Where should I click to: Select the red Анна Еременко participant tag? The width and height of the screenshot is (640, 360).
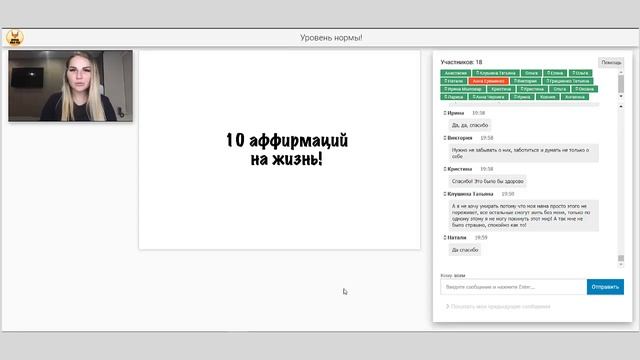(x=489, y=81)
